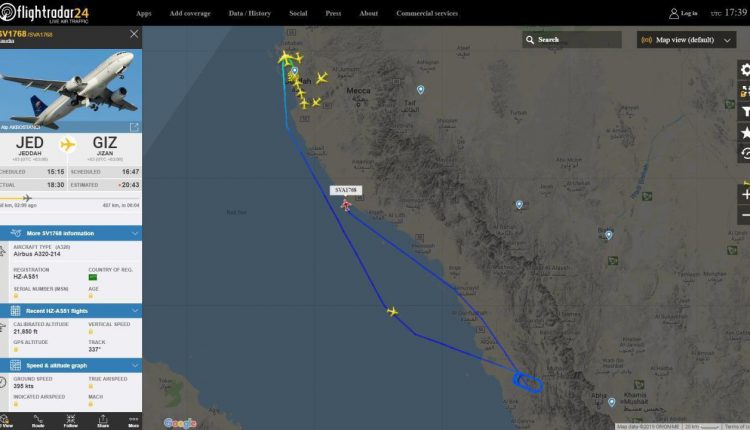Image resolution: width=750 pixels, height=430 pixels.
Task: Click the flight progress bar plane marker
Action: coord(27,198)
